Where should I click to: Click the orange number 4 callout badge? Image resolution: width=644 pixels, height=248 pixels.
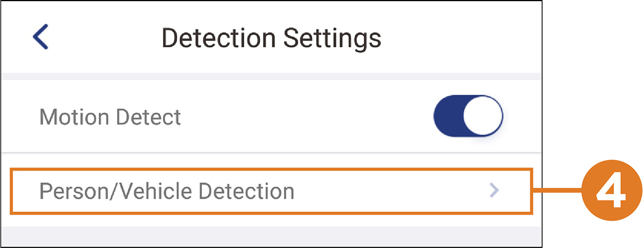(611, 191)
